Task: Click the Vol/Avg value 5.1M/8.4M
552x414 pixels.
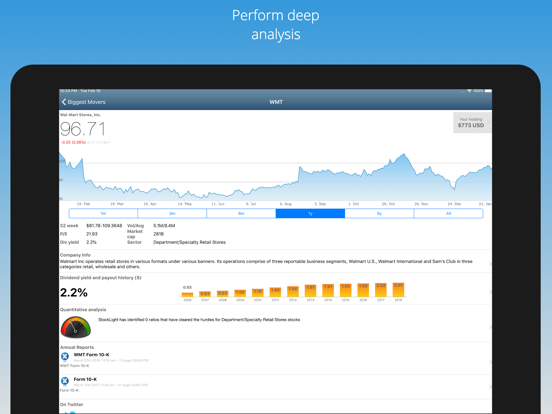Action: 164,226
